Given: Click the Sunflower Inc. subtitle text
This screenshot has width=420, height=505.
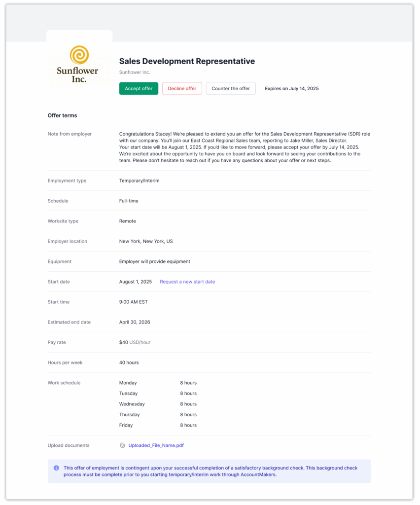Looking at the screenshot, I should [x=135, y=72].
